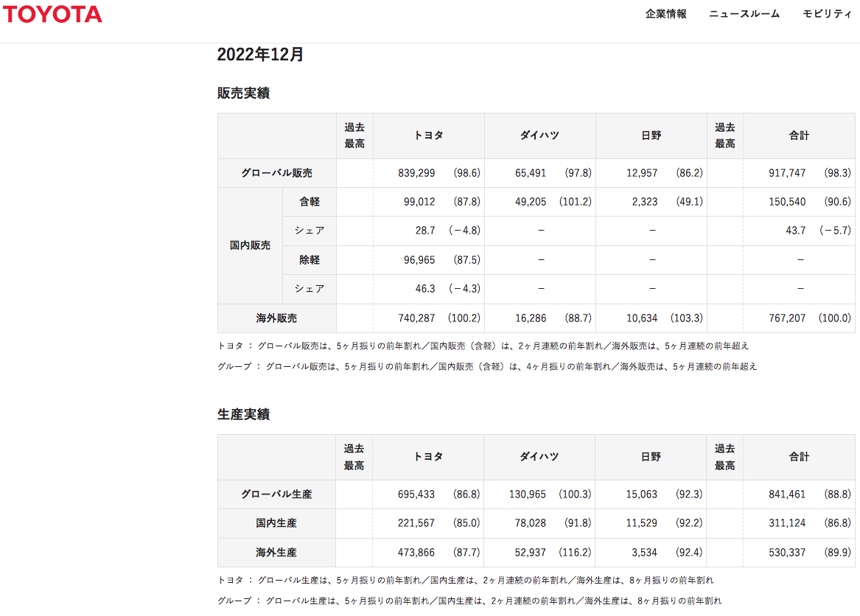Click the 除軽 row label
The width and height of the screenshot is (860, 616).
(310, 260)
